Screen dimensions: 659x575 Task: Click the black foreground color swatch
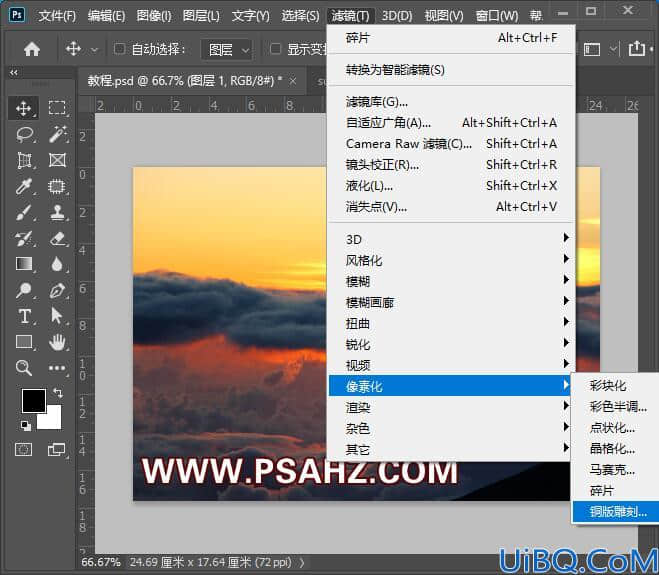34,400
